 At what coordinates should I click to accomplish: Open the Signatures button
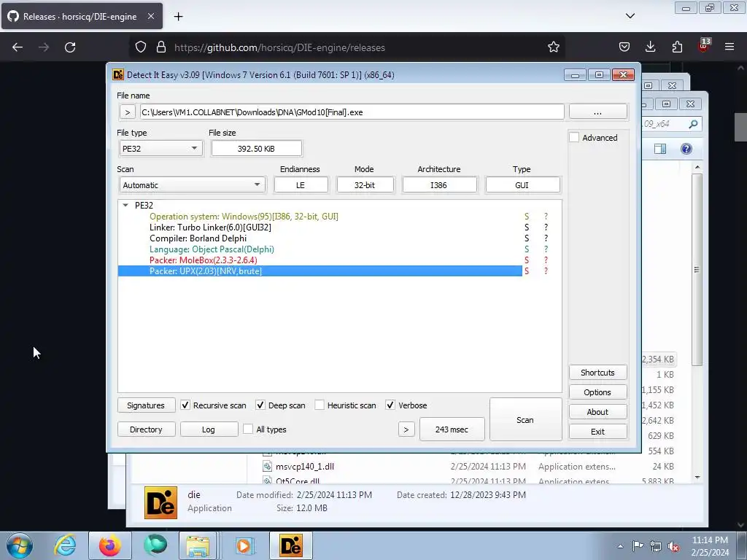pos(146,405)
